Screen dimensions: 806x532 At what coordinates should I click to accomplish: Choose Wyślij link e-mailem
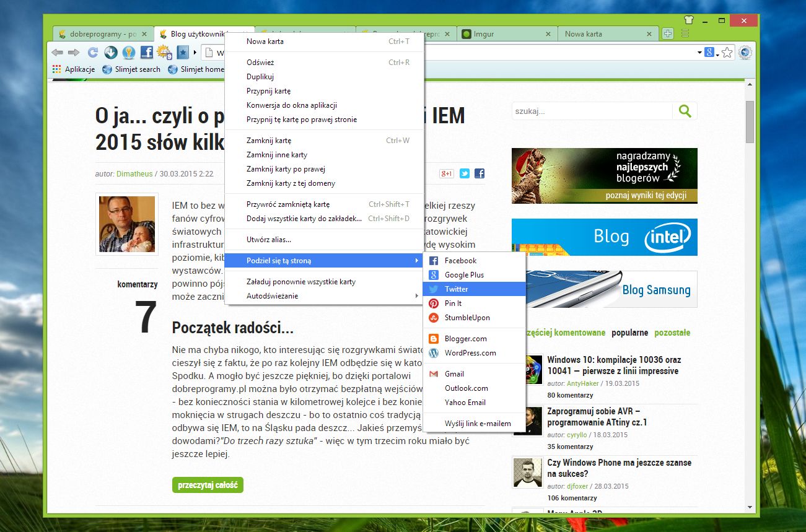click(474, 424)
